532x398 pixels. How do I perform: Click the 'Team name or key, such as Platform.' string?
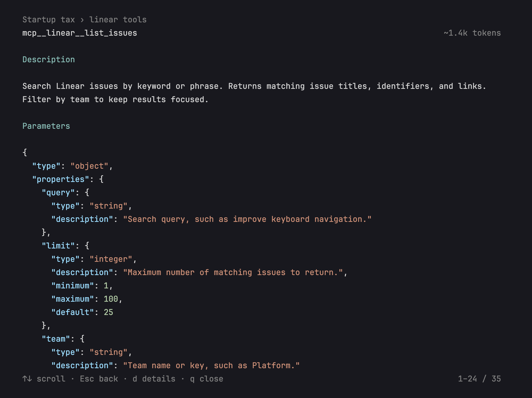(x=211, y=366)
